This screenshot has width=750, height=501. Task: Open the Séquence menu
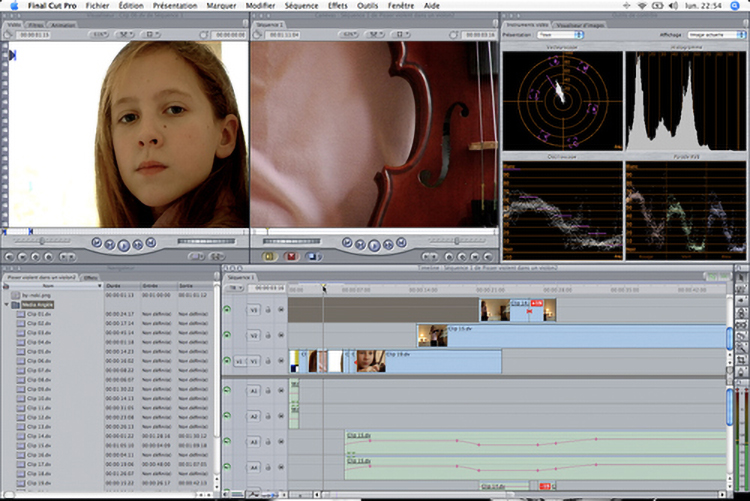[x=301, y=6]
